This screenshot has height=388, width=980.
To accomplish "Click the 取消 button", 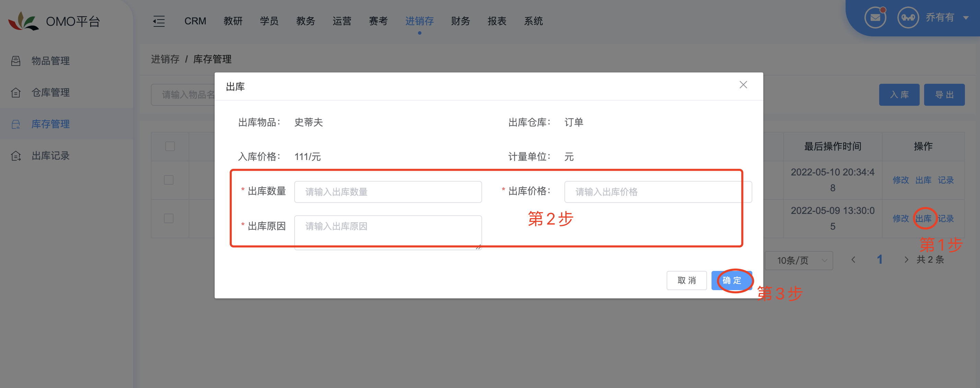I will pos(686,281).
